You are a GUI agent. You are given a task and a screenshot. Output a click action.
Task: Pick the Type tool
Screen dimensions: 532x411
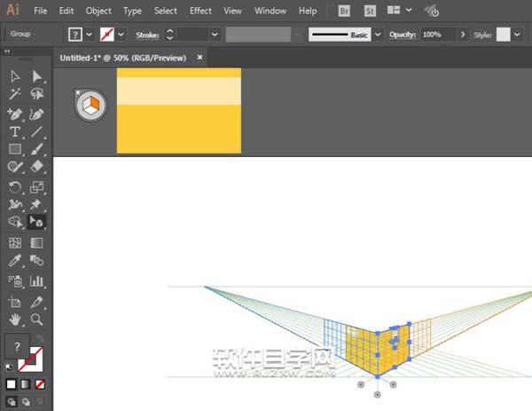click(15, 131)
